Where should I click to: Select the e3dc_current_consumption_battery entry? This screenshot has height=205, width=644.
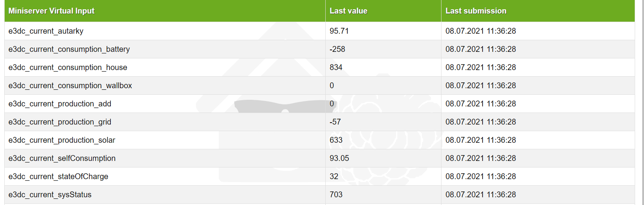pyautogui.click(x=69, y=49)
